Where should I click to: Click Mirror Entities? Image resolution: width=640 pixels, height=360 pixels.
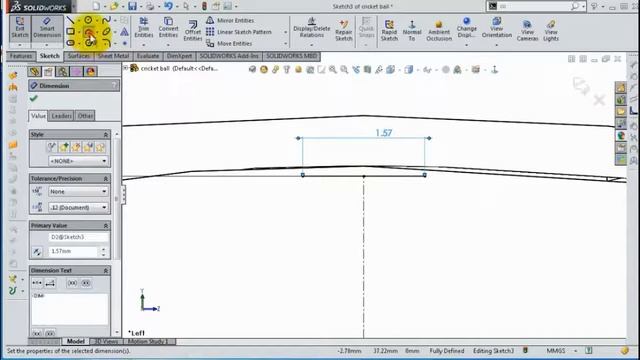(230, 20)
